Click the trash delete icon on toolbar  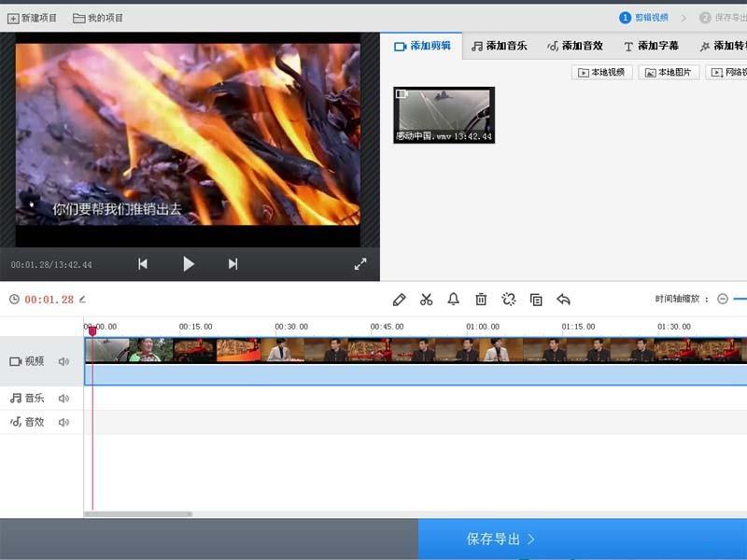[x=481, y=300]
